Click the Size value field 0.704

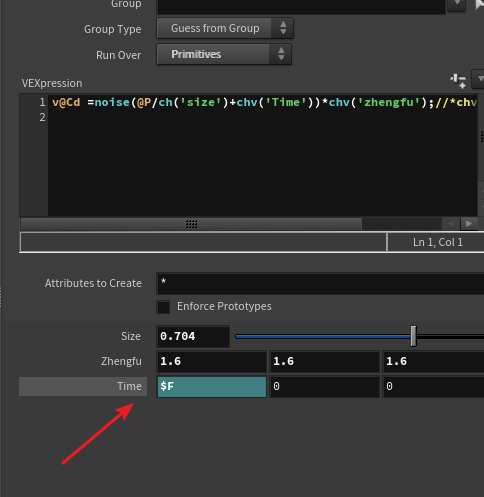click(x=193, y=336)
